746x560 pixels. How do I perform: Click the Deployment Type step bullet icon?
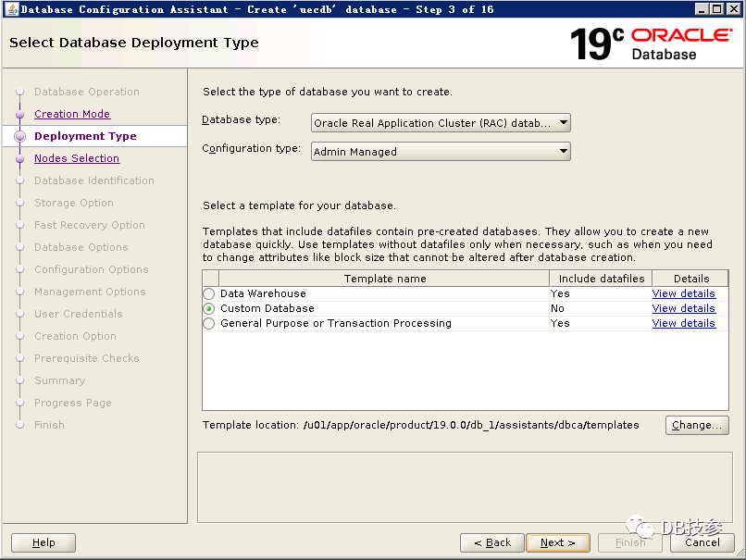pos(19,137)
